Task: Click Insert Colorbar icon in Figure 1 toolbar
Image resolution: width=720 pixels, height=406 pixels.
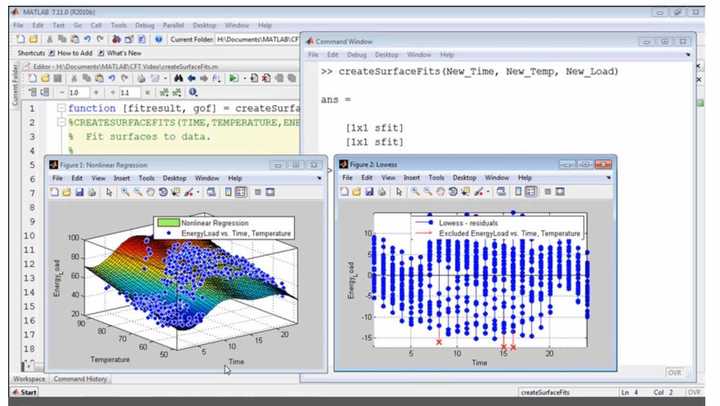Action: [229, 192]
